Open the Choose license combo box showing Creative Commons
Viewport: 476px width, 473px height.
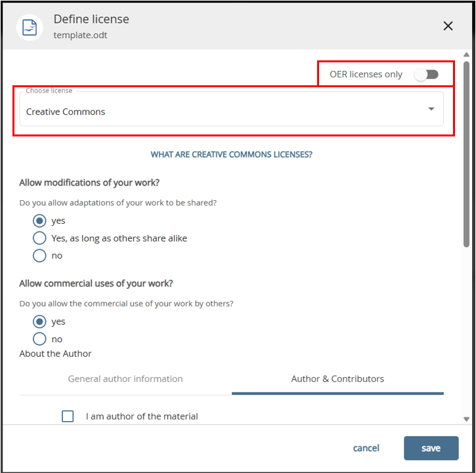pyautogui.click(x=223, y=111)
